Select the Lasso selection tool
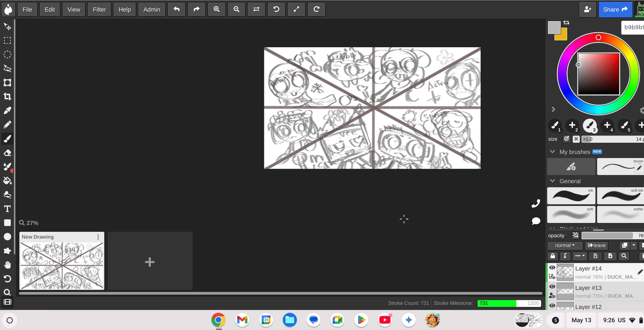The height and width of the screenshot is (330, 644). tap(7, 68)
